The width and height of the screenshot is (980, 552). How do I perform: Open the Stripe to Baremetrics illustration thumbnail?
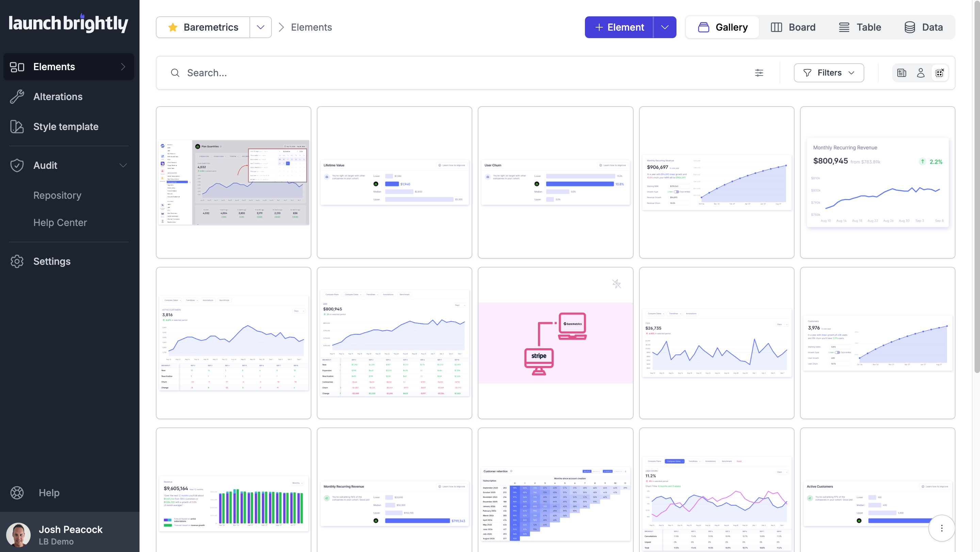[x=555, y=343]
